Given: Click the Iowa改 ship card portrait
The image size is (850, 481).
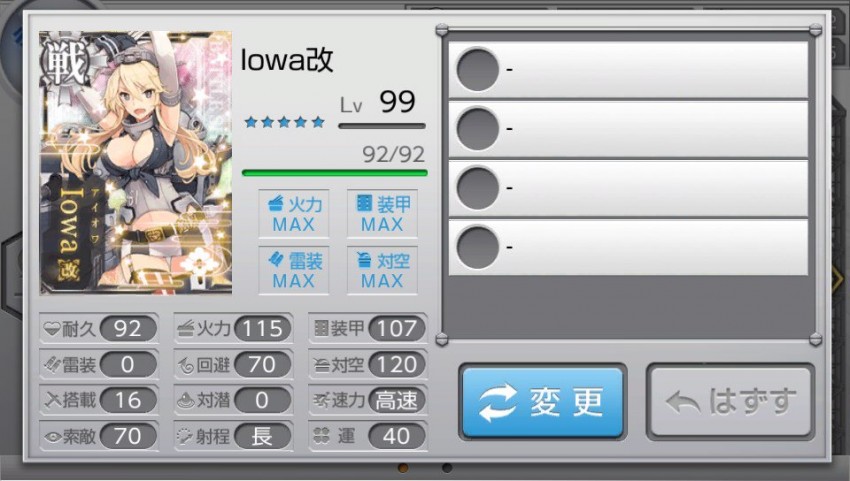Looking at the screenshot, I should [x=136, y=163].
